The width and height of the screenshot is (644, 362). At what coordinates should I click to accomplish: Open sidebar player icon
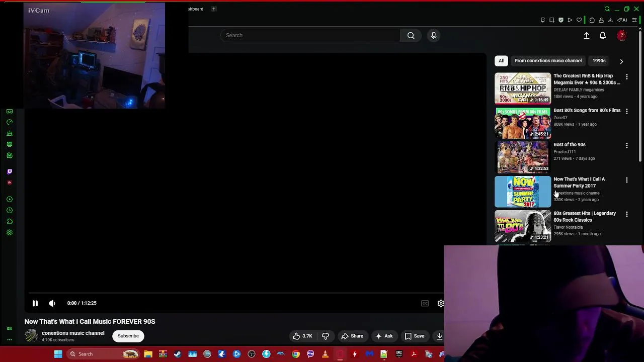10,200
